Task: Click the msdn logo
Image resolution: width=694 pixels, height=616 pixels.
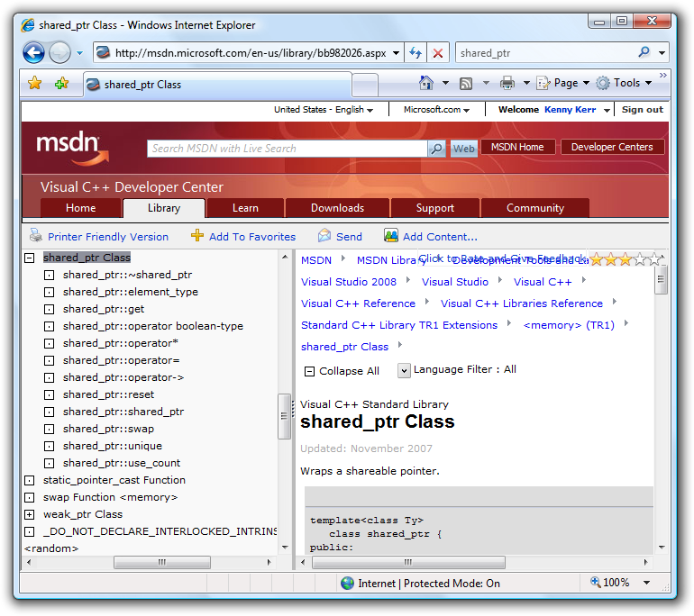Action: [x=72, y=148]
